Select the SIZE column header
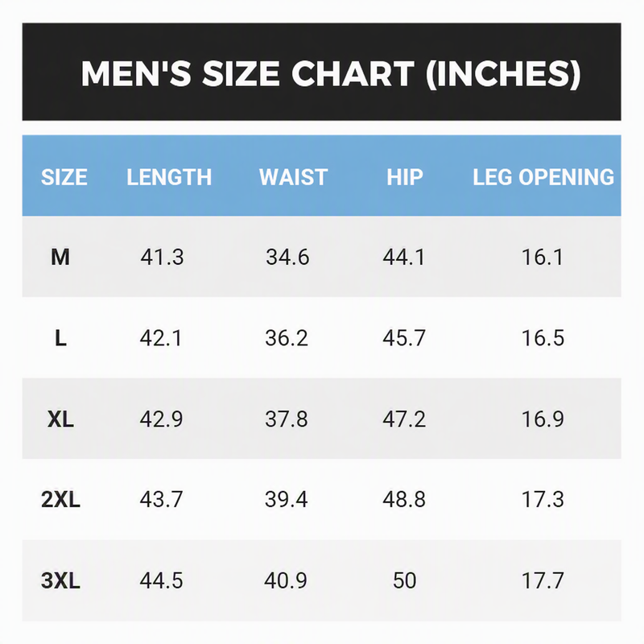Screen dimensions: 644x644 point(64,177)
